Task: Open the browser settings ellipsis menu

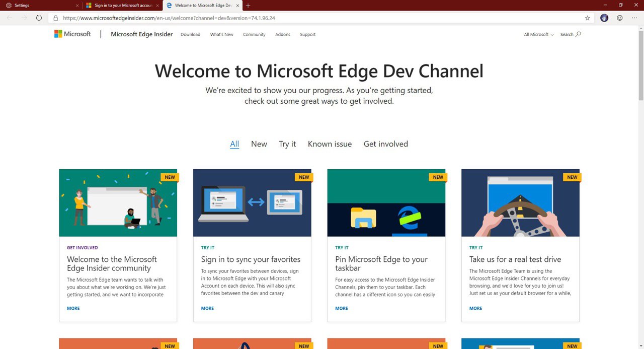Action: (634, 18)
